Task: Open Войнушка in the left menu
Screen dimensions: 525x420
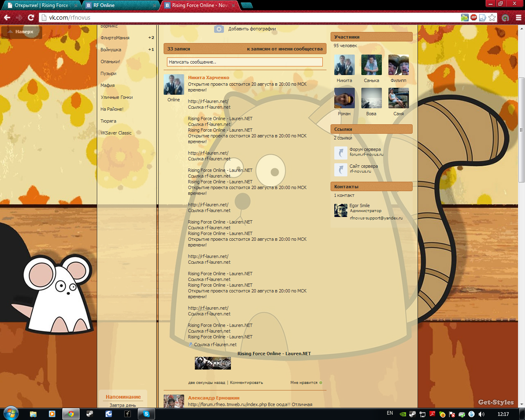Action: 111,50
